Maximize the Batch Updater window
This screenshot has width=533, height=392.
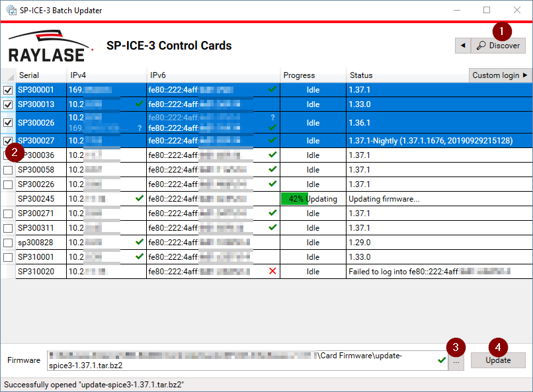pyautogui.click(x=487, y=10)
